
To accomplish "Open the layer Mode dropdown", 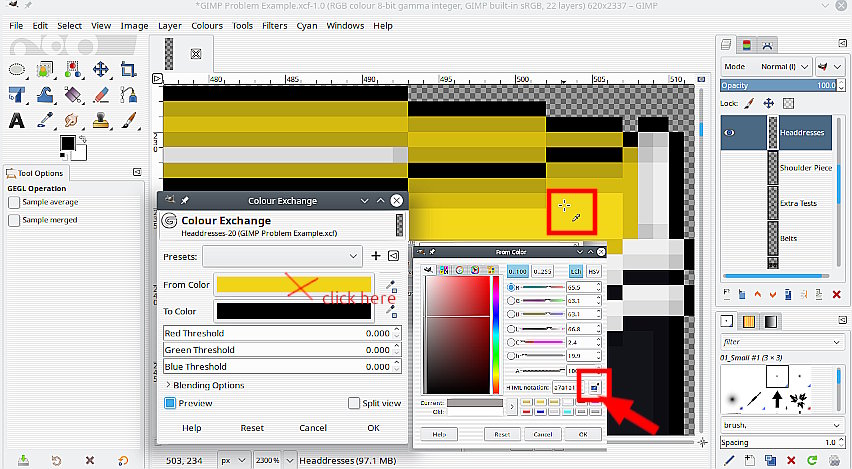I will click(786, 67).
